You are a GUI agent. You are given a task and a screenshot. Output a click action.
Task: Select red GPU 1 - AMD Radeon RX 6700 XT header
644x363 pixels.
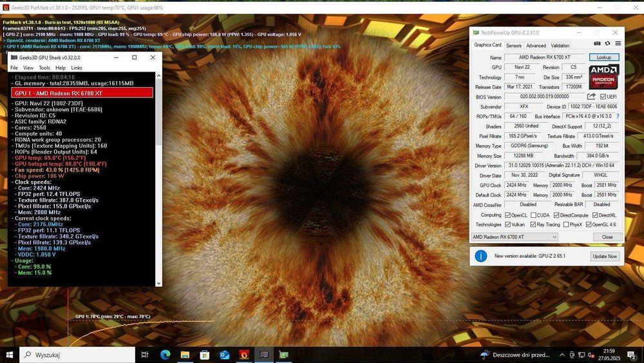(x=82, y=93)
